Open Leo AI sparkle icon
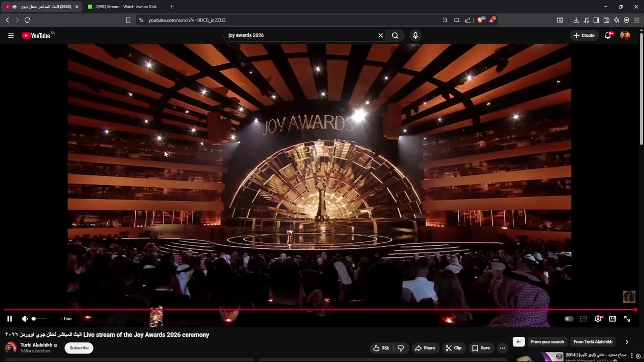This screenshot has height=362, width=644. [616, 20]
